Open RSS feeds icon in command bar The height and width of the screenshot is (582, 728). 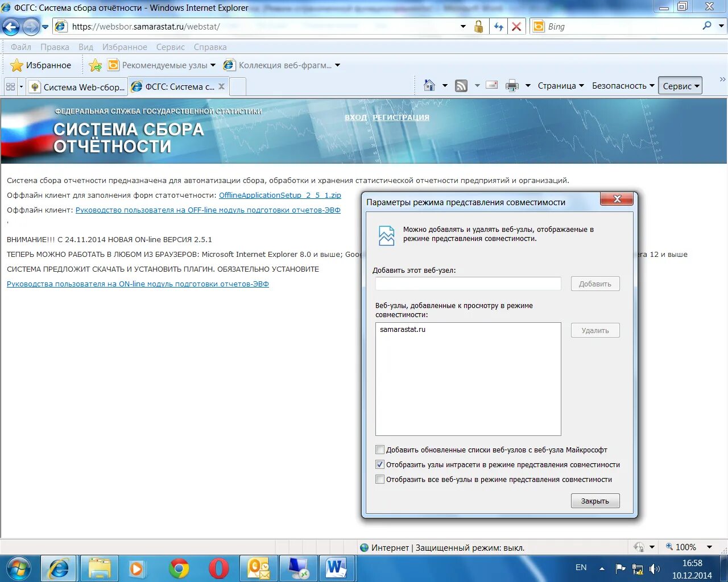click(x=461, y=86)
